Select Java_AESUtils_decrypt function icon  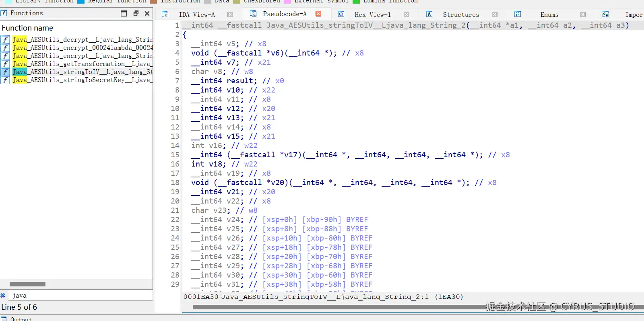point(5,40)
